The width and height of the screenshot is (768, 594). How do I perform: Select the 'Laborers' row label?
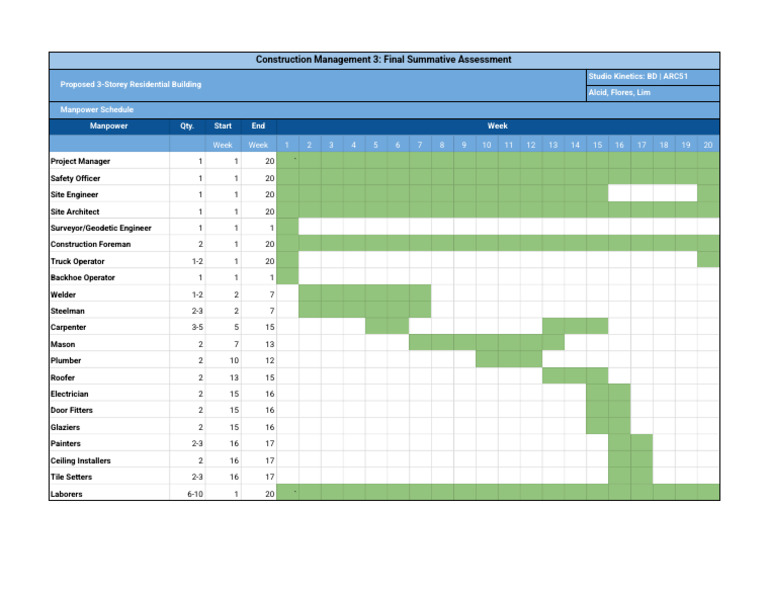click(67, 494)
